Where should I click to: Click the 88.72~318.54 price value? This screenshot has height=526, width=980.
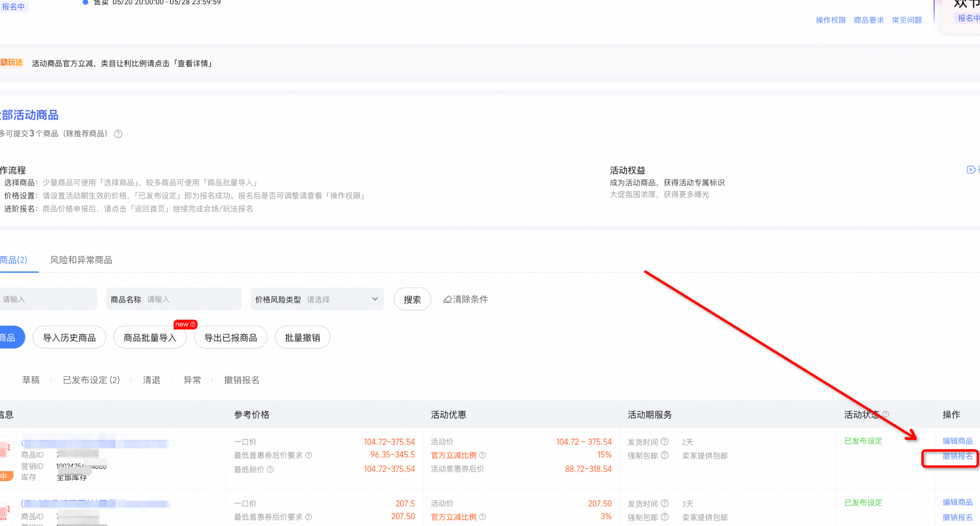(588, 469)
